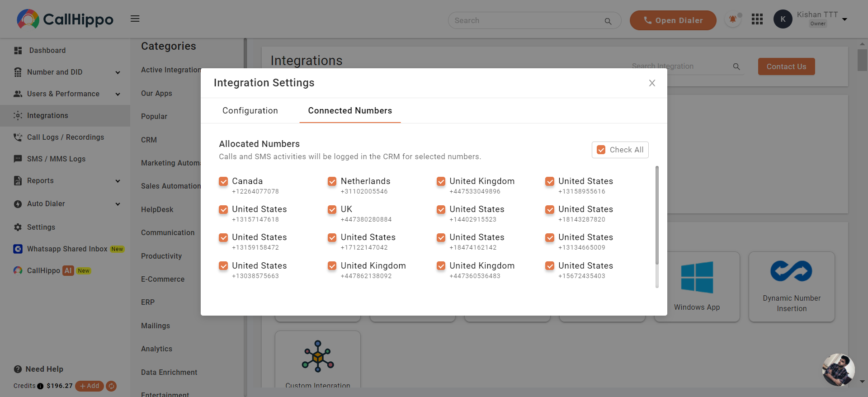Expand the Number and DID menu
This screenshot has width=868, height=397.
tap(118, 72)
